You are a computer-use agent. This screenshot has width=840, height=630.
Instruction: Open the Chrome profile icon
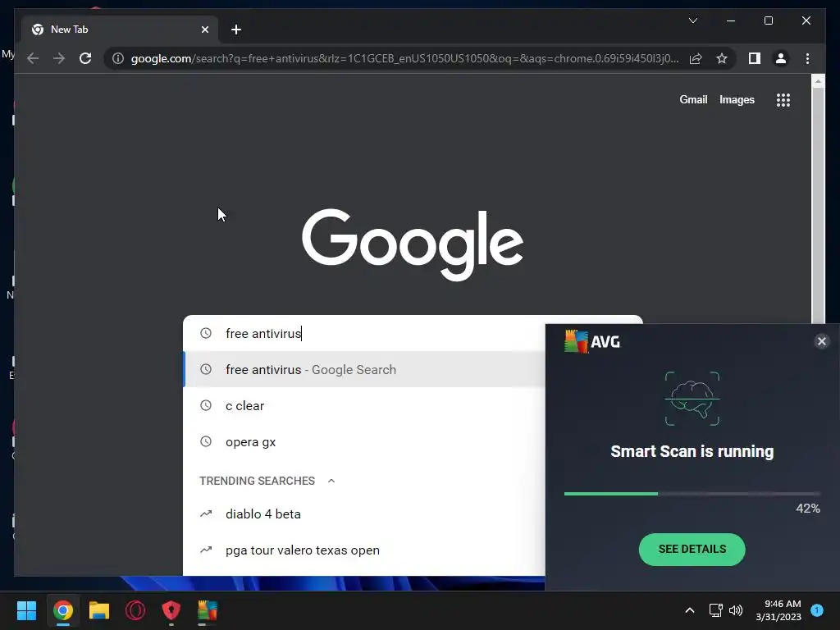[781, 58]
